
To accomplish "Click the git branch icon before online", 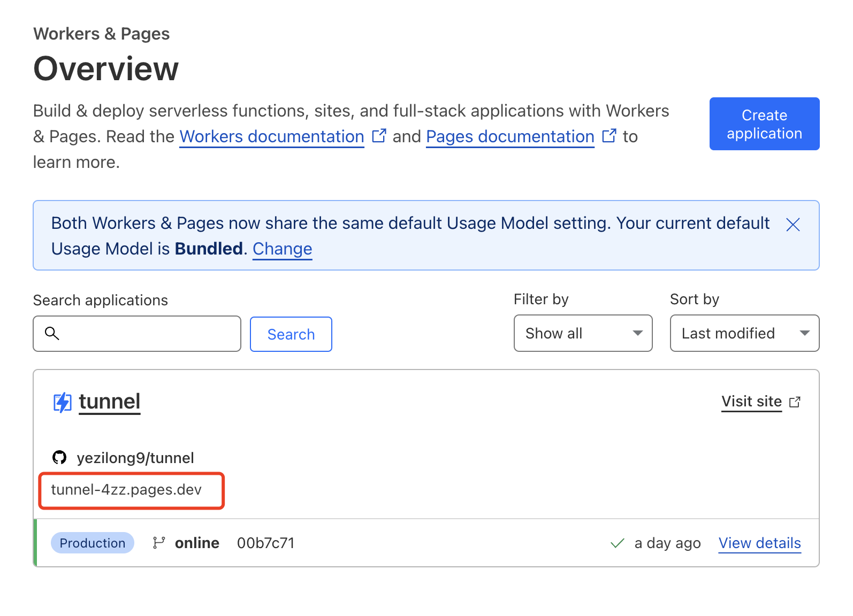I will [x=159, y=543].
